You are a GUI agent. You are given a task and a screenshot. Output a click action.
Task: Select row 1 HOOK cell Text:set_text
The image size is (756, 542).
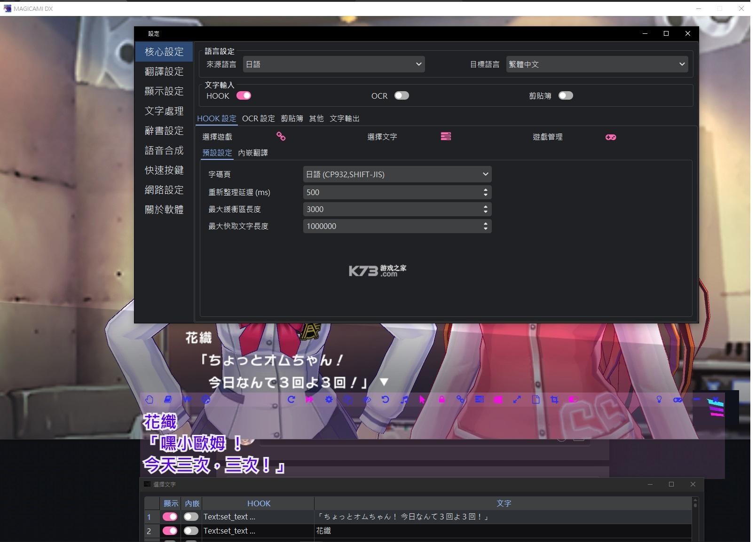point(258,517)
